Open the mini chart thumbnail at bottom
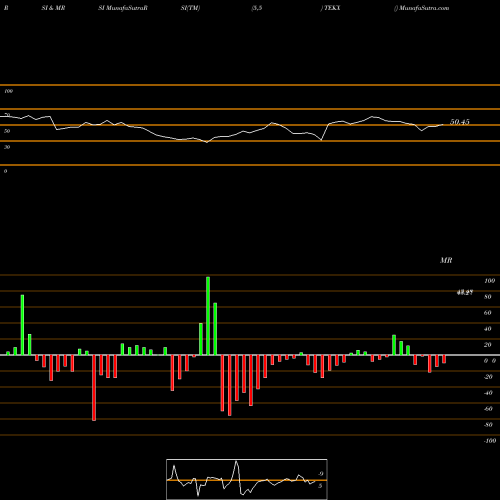Screen dimensions: 500x500 (247, 479)
